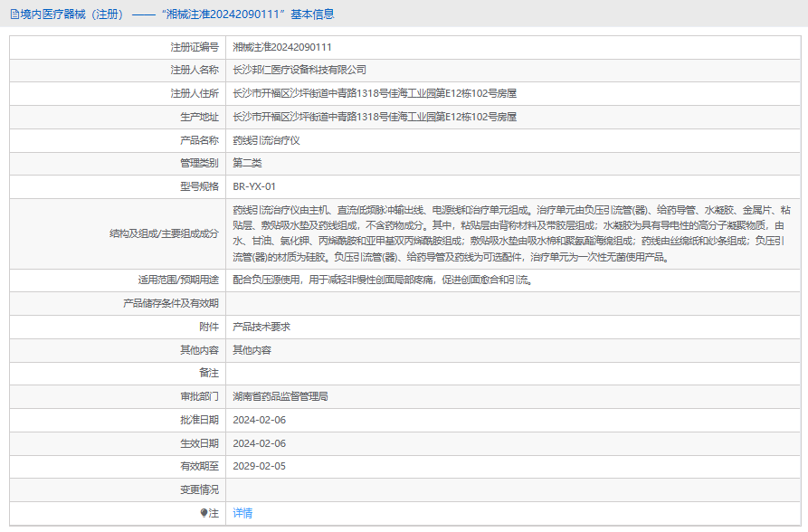This screenshot has height=532, width=808.
Task: Click the header title 境内医疗器械（注册）基本信息
Action: pyautogui.click(x=177, y=14)
